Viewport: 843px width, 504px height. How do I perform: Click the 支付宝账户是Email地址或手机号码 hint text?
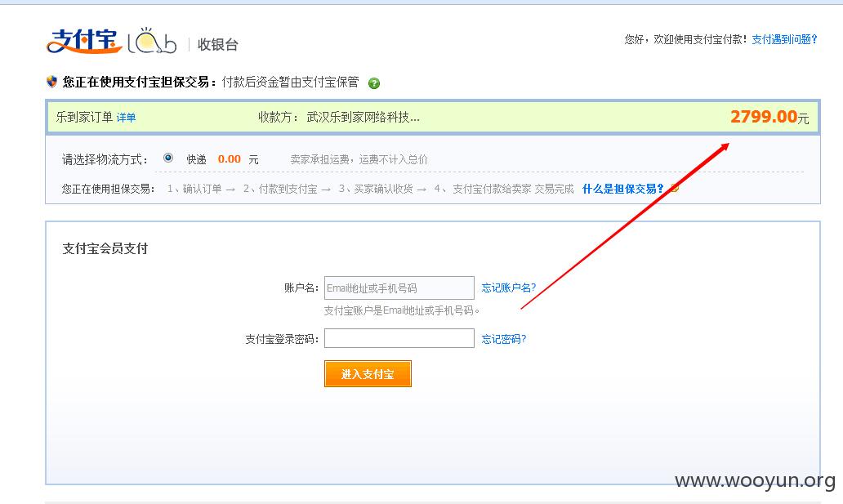point(401,310)
